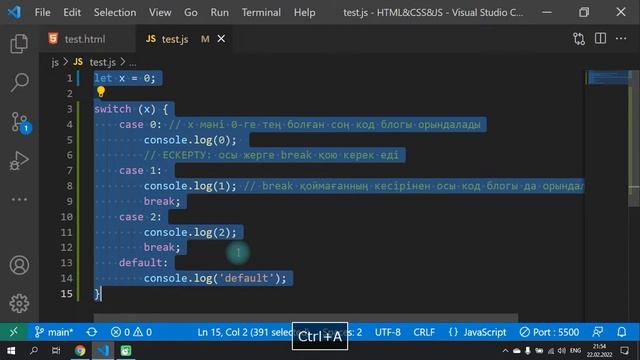The width and height of the screenshot is (640, 360).
Task: Open the File menu
Action: 42,13
